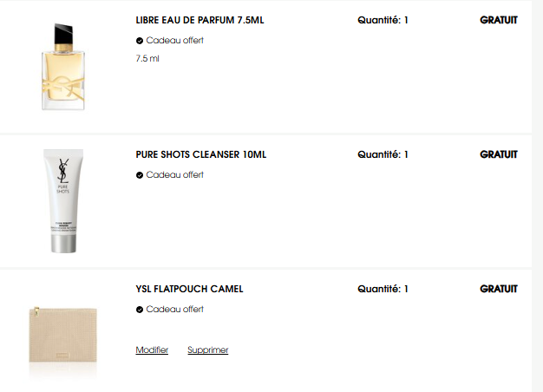Click Cadeau offert label under Flatpouch Camel

tap(175, 310)
